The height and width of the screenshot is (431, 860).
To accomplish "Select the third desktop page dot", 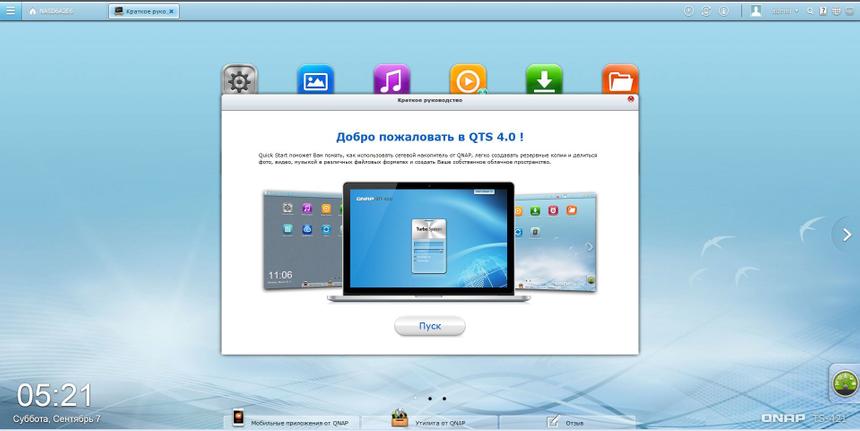I will [444, 399].
